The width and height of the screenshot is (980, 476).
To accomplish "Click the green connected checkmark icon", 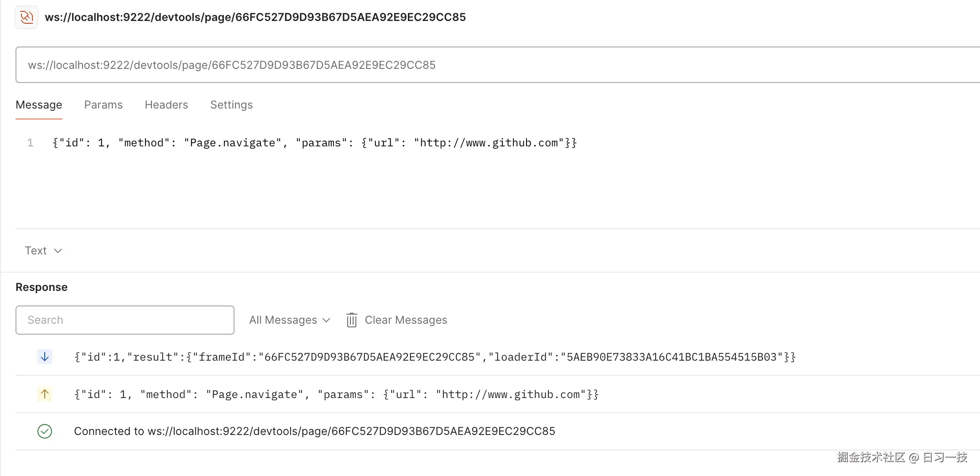I will (45, 431).
